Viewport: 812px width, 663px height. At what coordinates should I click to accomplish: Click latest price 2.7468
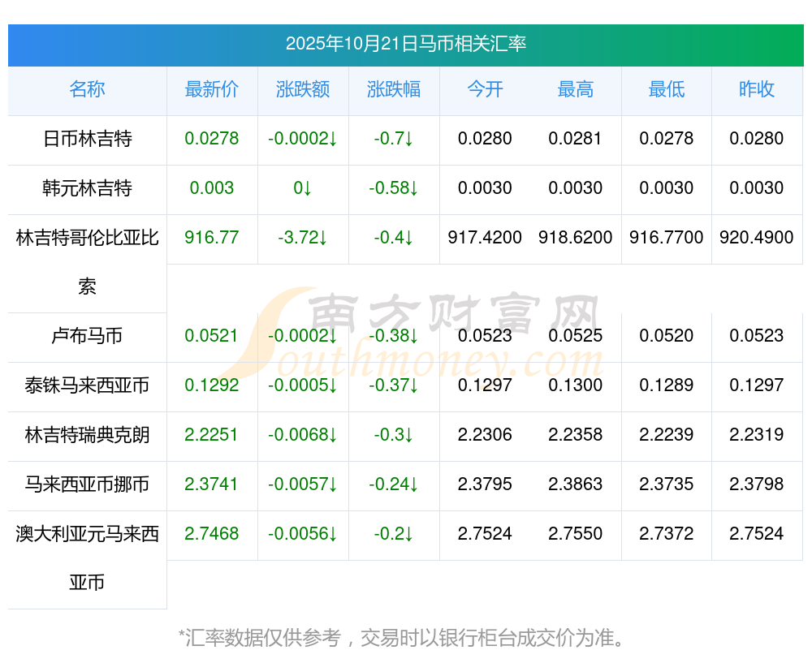coord(212,534)
